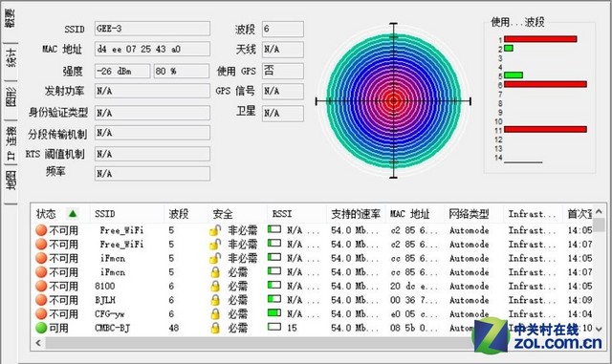Click RSSI signal bar icon of iFmcn 必需 row
Image resolution: width=612 pixels, height=364 pixels.
tap(274, 270)
